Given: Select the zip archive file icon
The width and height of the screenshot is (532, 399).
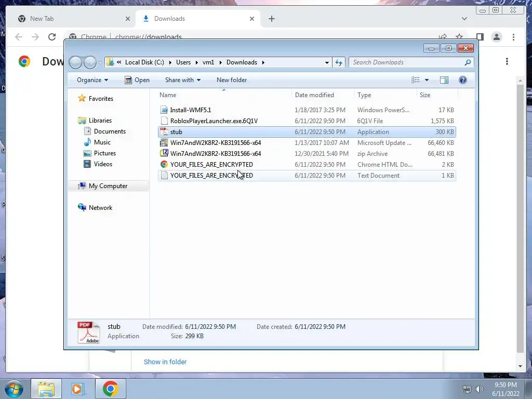Looking at the screenshot, I should pos(164,153).
